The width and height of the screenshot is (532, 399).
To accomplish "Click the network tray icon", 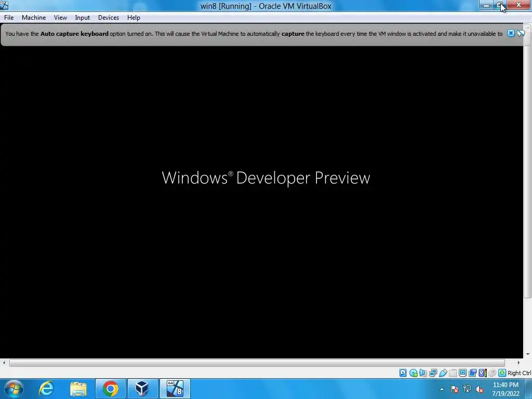I will (467, 389).
